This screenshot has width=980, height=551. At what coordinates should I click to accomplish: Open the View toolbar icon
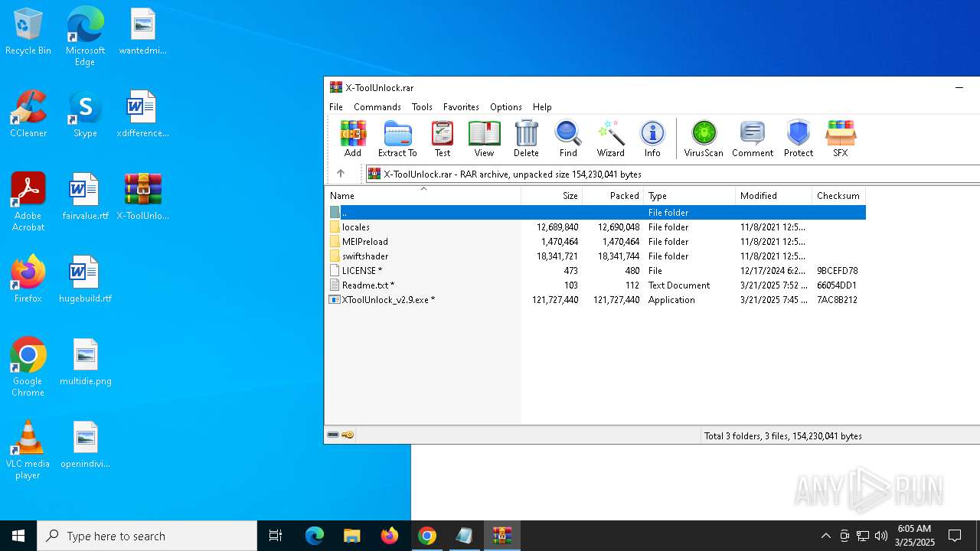click(x=484, y=139)
